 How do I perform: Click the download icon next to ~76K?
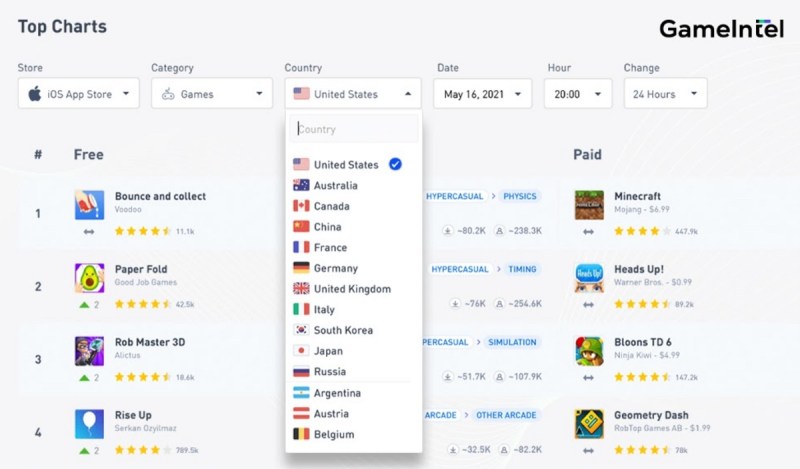[455, 304]
